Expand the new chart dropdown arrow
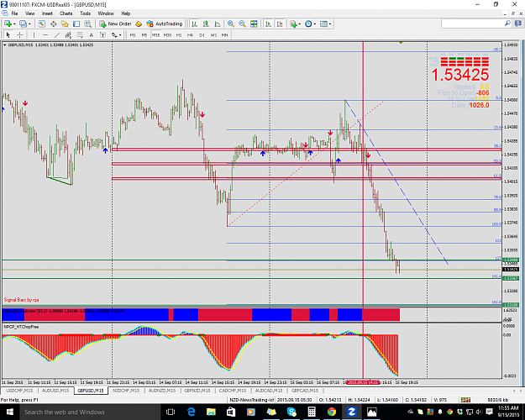This screenshot has width=525, height=420. coord(14,24)
